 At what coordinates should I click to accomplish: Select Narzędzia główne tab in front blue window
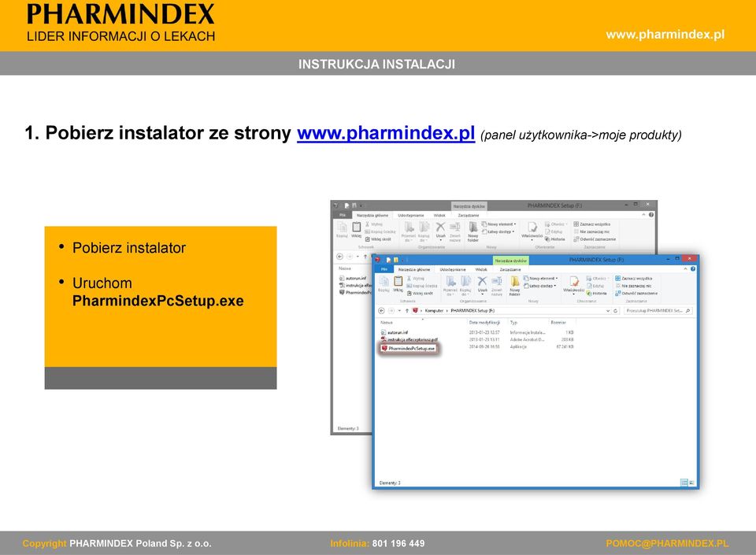click(x=413, y=269)
